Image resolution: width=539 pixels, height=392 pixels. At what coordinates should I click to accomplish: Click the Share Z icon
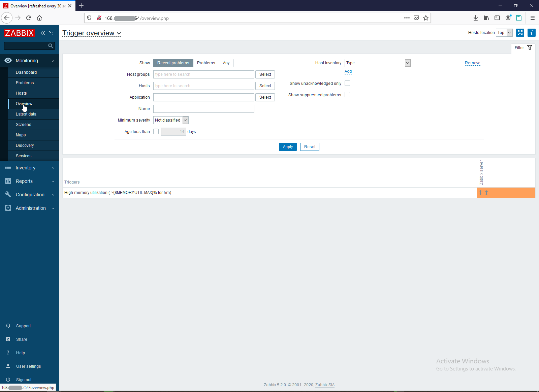coord(8,339)
